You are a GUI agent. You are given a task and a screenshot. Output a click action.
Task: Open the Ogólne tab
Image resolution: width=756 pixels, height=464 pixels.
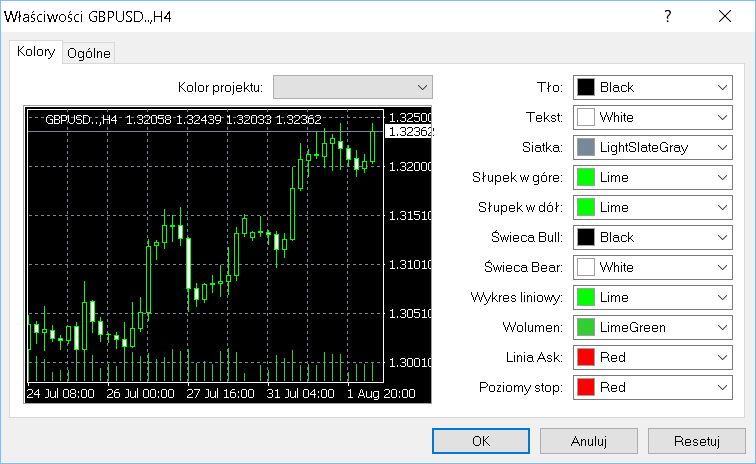[x=89, y=53]
